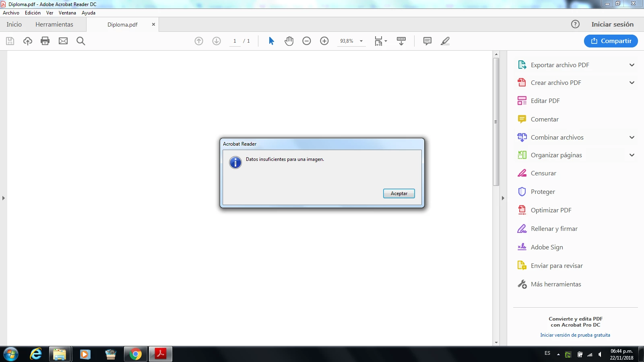644x362 pixels.
Task: Add a comment note icon
Action: pos(427,41)
